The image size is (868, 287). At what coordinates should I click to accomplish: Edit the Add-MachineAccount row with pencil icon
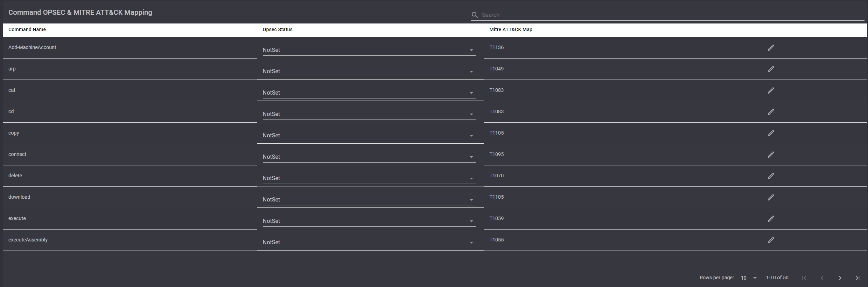tap(771, 48)
